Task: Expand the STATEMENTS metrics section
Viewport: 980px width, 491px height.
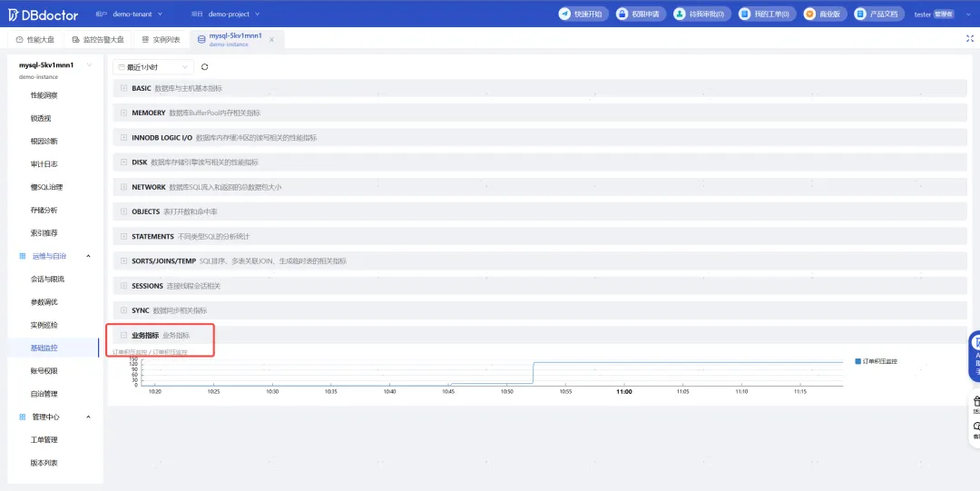Action: 123,237
